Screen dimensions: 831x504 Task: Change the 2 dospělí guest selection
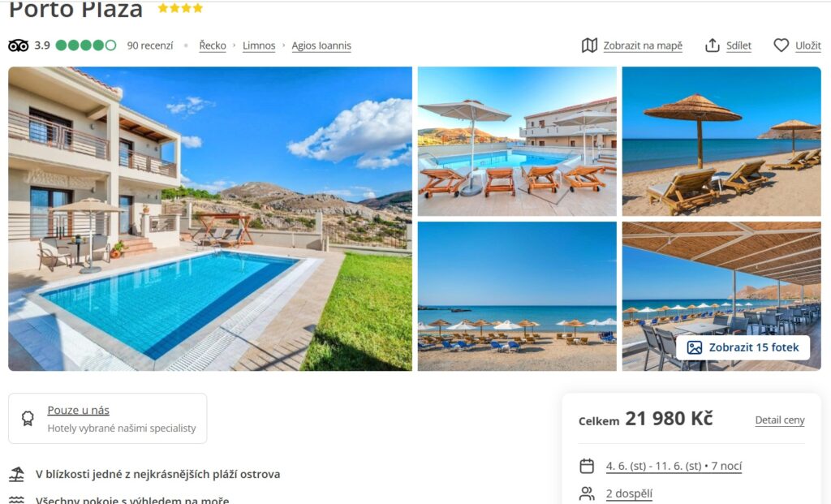[x=629, y=493]
